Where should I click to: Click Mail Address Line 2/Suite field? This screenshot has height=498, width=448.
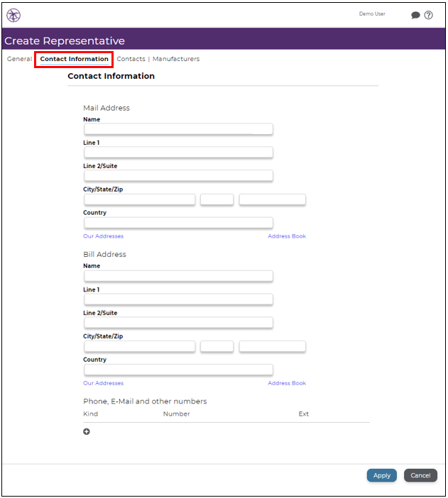178,175
